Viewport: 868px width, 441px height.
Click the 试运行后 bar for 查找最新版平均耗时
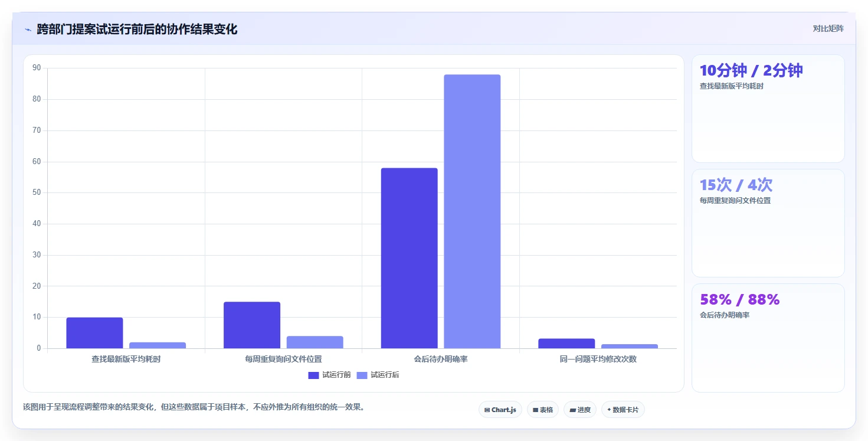tap(158, 345)
